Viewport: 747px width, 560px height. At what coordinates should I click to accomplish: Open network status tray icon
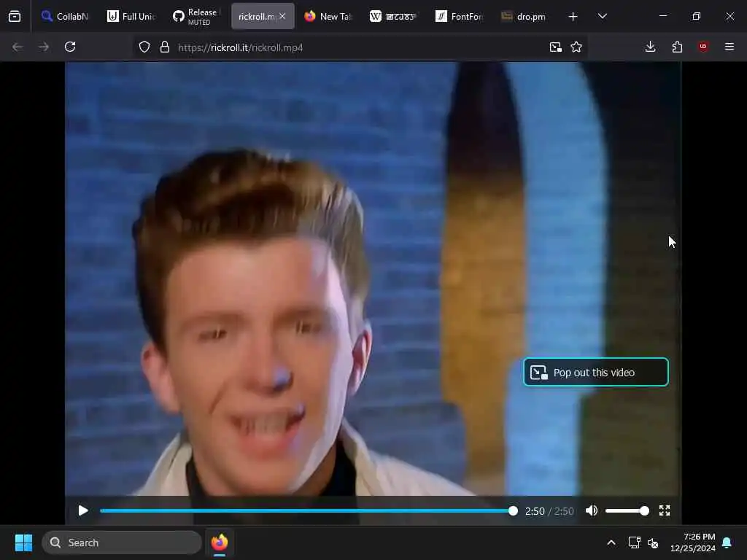pyautogui.click(x=634, y=542)
